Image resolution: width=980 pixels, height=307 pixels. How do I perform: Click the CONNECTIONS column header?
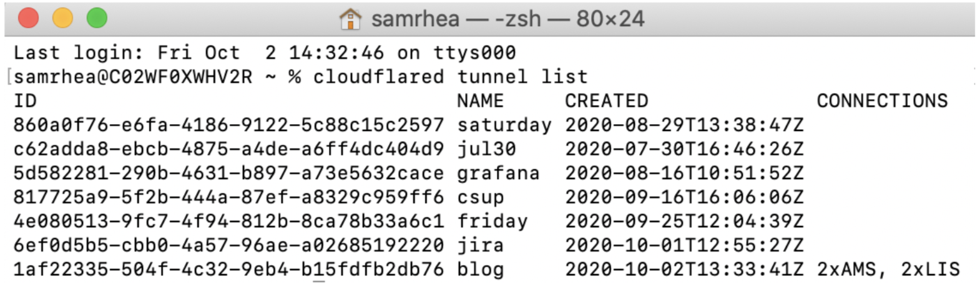tap(882, 101)
